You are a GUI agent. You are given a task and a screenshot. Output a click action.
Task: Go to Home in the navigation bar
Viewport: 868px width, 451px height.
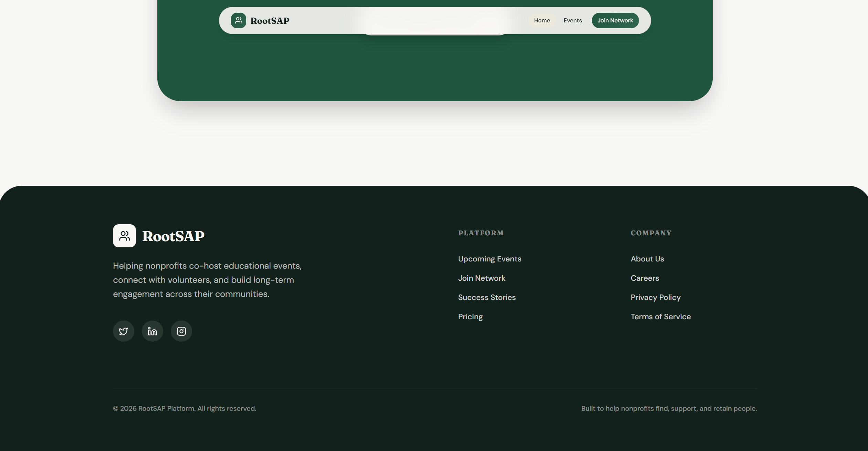point(542,20)
